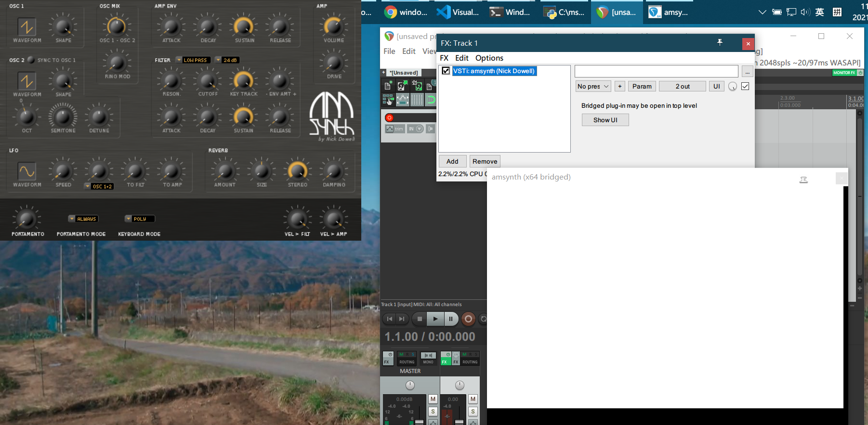Go to start of project transport button

(389, 319)
